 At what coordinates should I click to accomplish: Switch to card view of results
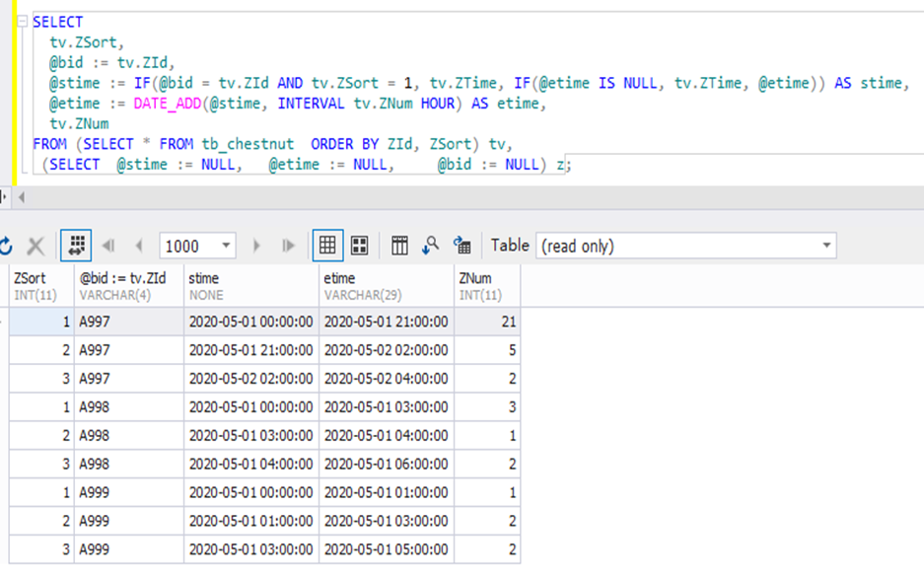coord(360,246)
